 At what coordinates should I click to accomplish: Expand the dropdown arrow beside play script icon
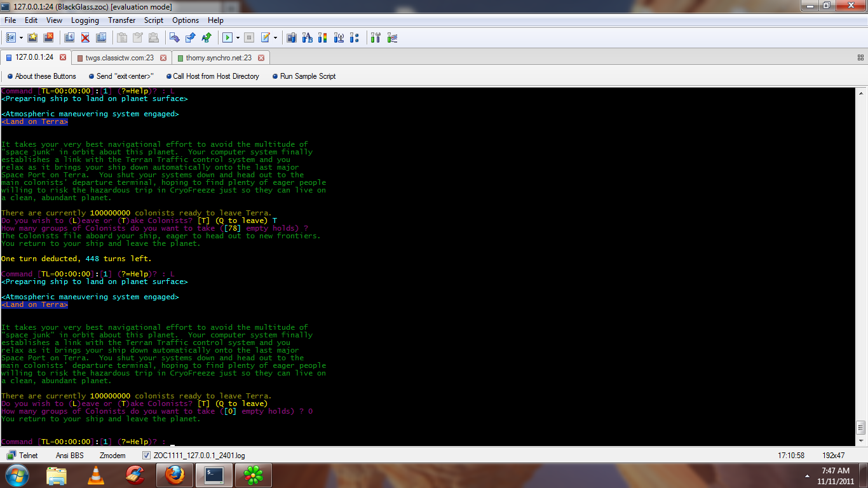pyautogui.click(x=238, y=37)
